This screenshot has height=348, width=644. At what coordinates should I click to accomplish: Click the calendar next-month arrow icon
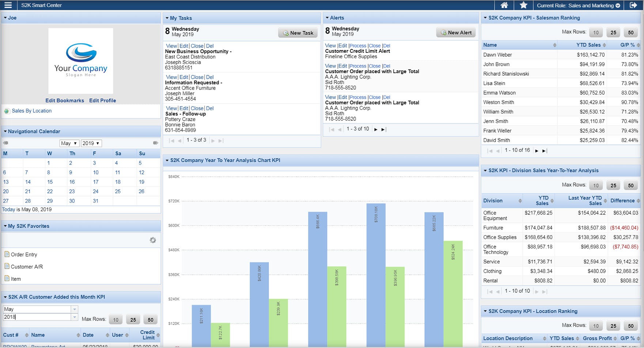155,143
